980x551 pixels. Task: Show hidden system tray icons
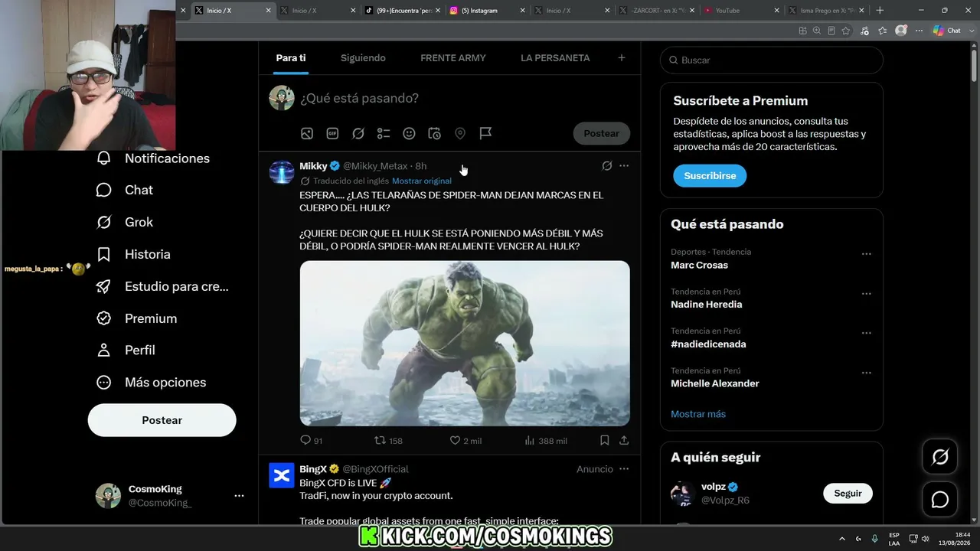(x=842, y=539)
